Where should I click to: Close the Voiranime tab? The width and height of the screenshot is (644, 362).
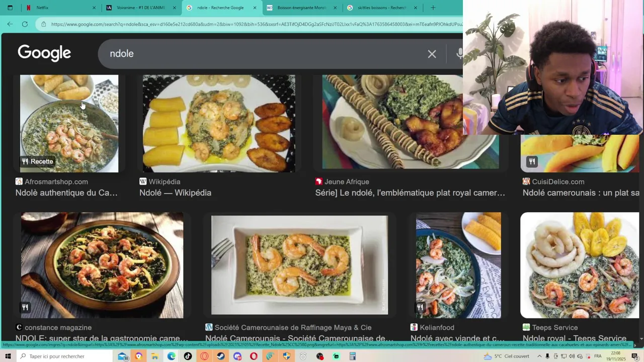174,8
